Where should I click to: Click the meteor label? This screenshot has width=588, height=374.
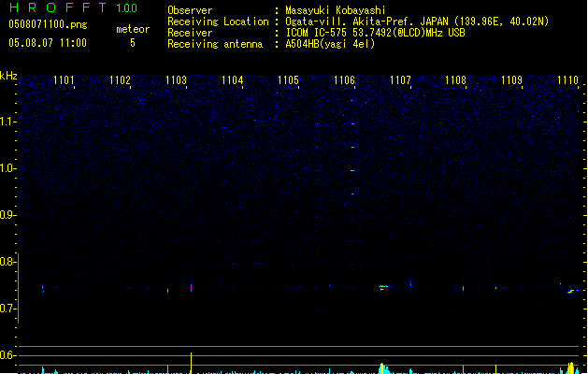coord(133,29)
